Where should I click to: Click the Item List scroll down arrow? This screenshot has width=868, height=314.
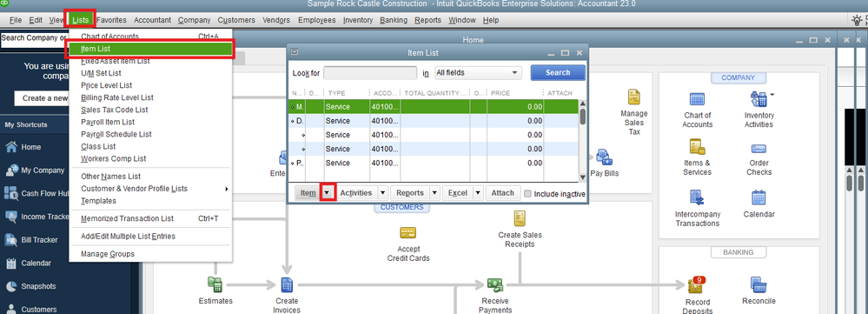pos(582,177)
